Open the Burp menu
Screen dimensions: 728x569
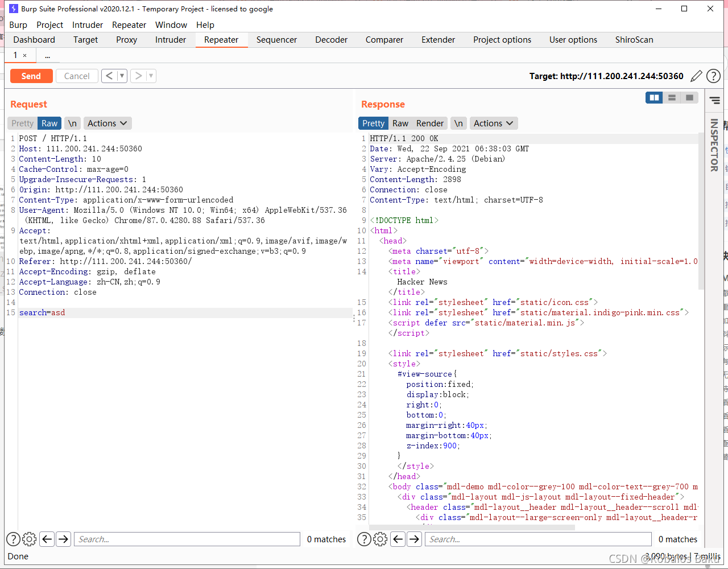coord(18,25)
